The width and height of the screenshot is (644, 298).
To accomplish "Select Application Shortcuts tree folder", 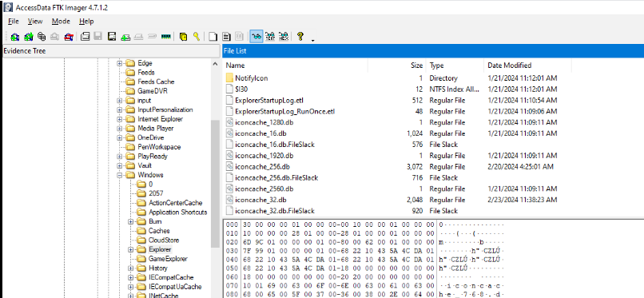I will (x=178, y=213).
